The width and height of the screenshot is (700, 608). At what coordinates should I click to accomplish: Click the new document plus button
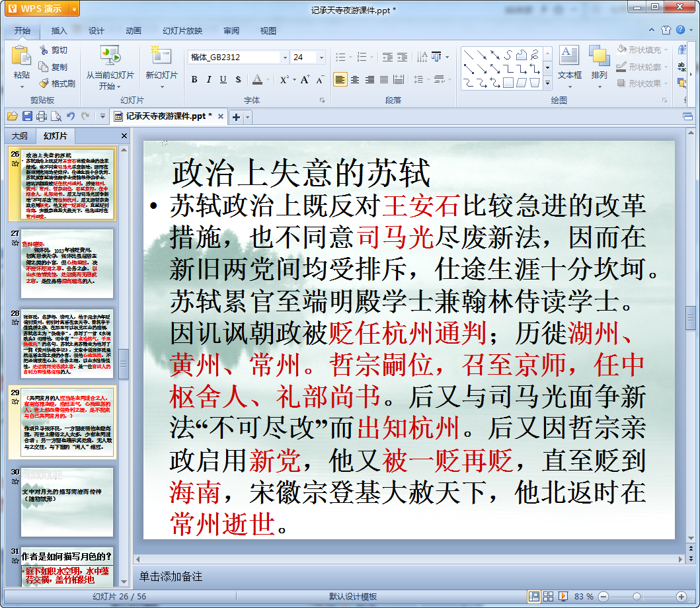pos(236,118)
